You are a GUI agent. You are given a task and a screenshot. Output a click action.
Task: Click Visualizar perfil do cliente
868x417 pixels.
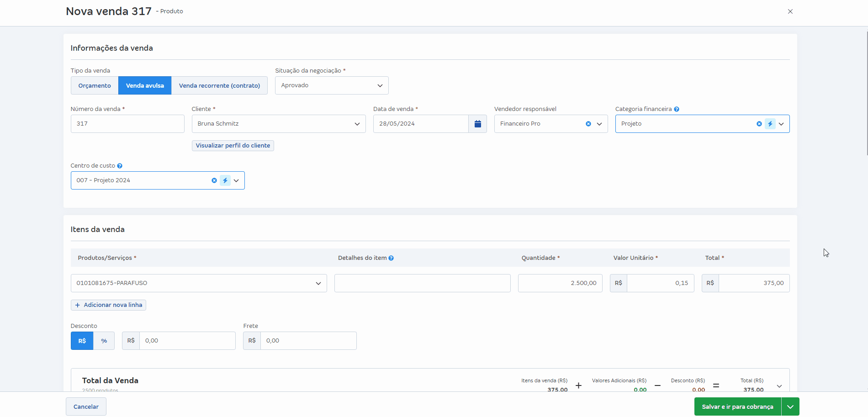coord(233,146)
